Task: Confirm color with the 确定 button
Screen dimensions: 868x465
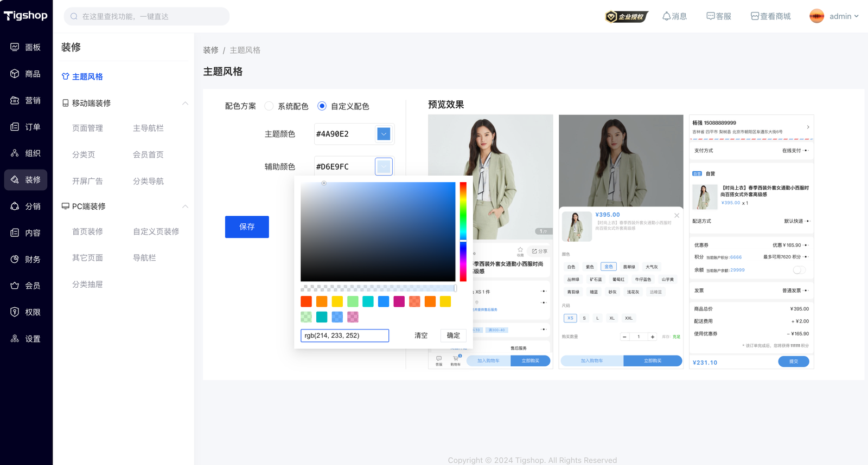Action: pos(453,335)
